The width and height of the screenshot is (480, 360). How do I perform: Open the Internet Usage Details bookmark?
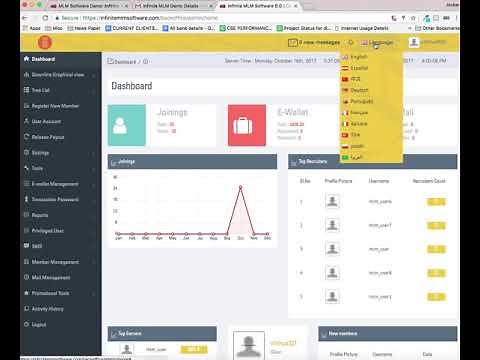point(361,28)
